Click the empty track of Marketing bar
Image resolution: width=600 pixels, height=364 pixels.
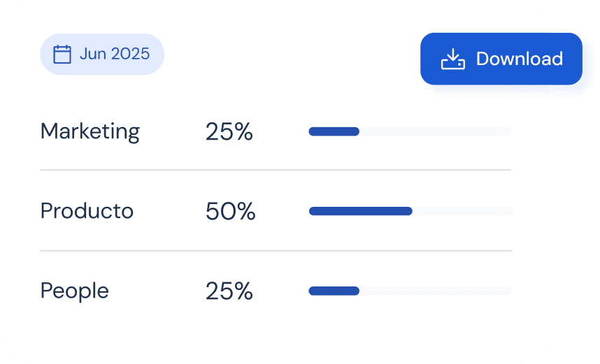pos(435,131)
